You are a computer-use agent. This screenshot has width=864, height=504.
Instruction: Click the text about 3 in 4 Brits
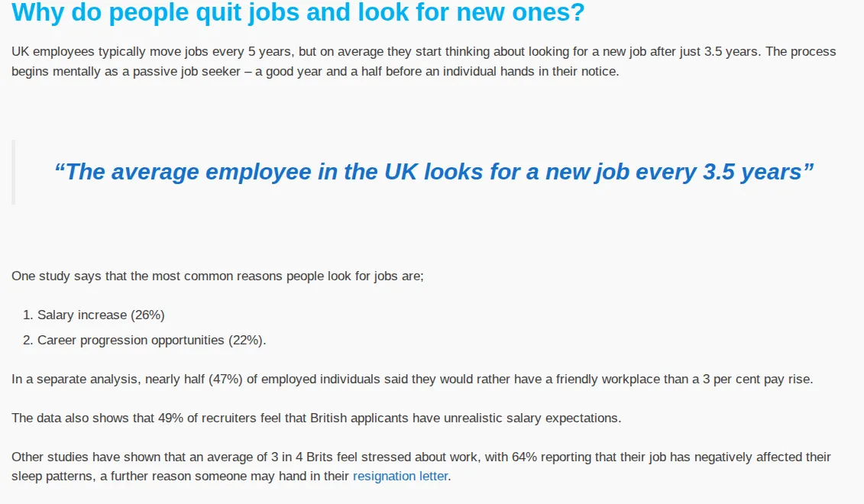[x=302, y=457]
